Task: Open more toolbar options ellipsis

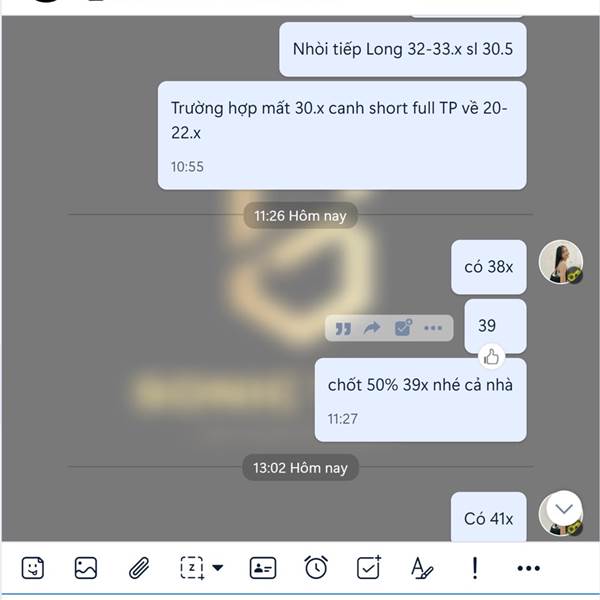Action: pyautogui.click(x=528, y=568)
